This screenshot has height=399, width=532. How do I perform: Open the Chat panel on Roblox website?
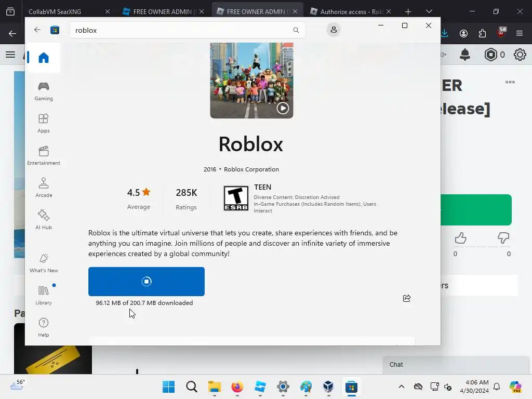[x=456, y=365]
